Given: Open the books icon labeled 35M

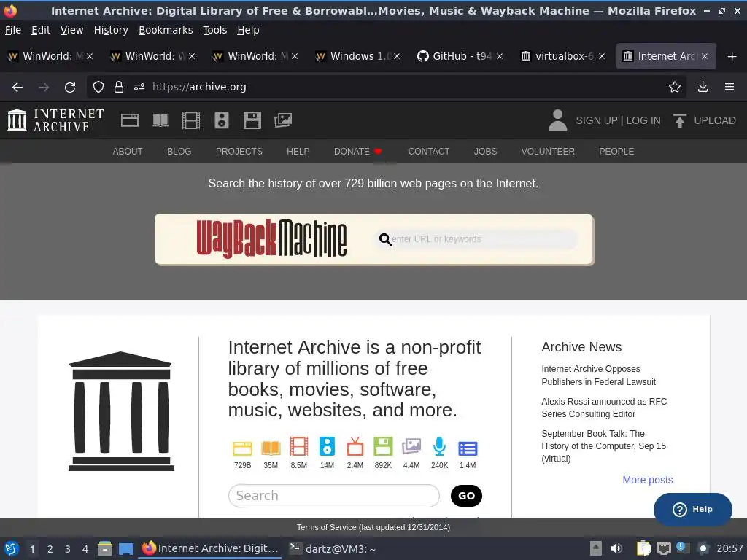Looking at the screenshot, I should [x=271, y=448].
